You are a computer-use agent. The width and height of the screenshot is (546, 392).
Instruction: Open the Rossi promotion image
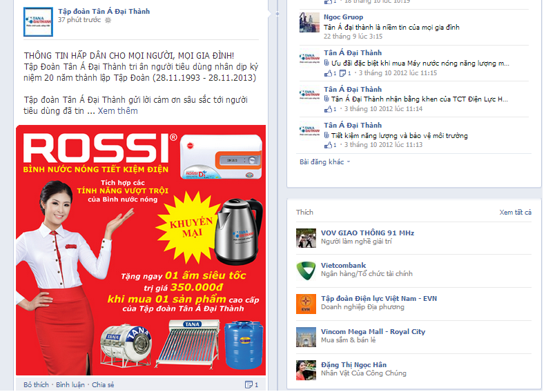click(141, 250)
